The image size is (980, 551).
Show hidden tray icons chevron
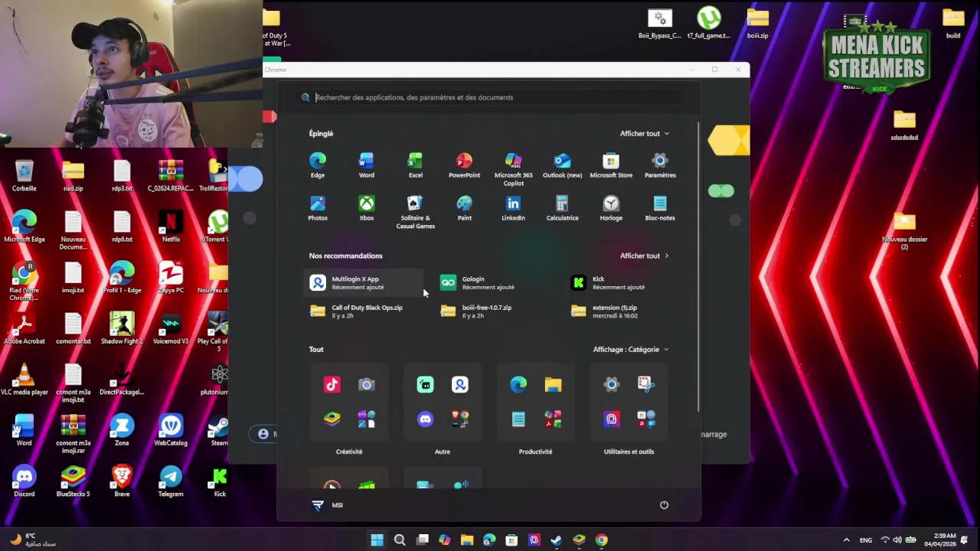click(846, 540)
